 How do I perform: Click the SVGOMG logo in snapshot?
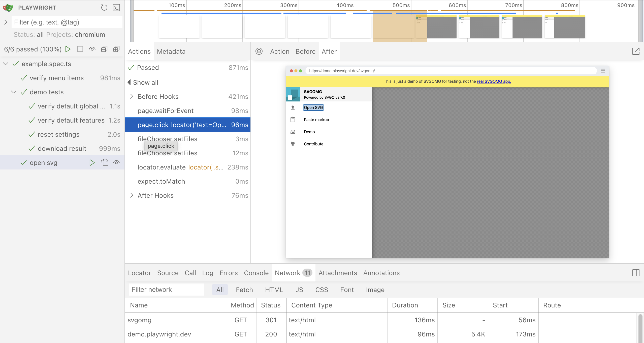[x=293, y=94]
